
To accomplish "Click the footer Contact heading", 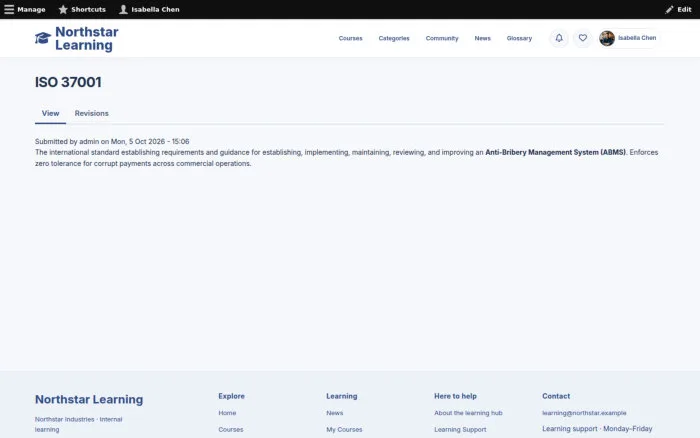I will (556, 396).
